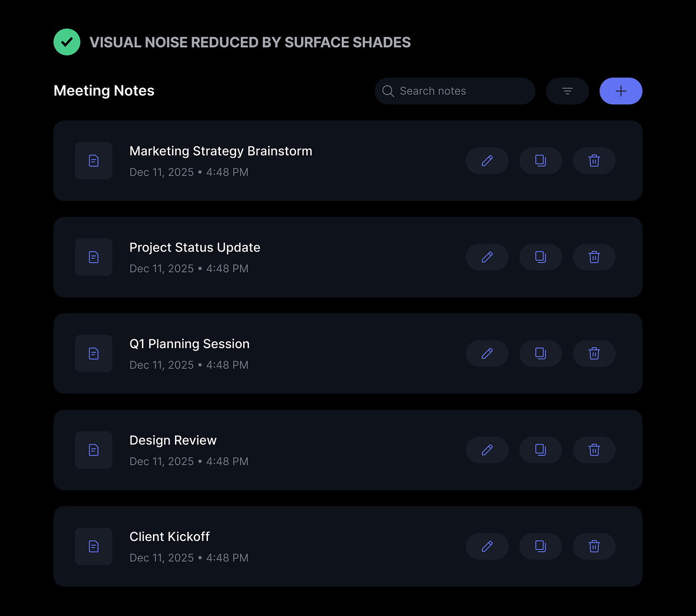Edit the Design Review note
Viewport: 696px width, 616px height.
(487, 450)
